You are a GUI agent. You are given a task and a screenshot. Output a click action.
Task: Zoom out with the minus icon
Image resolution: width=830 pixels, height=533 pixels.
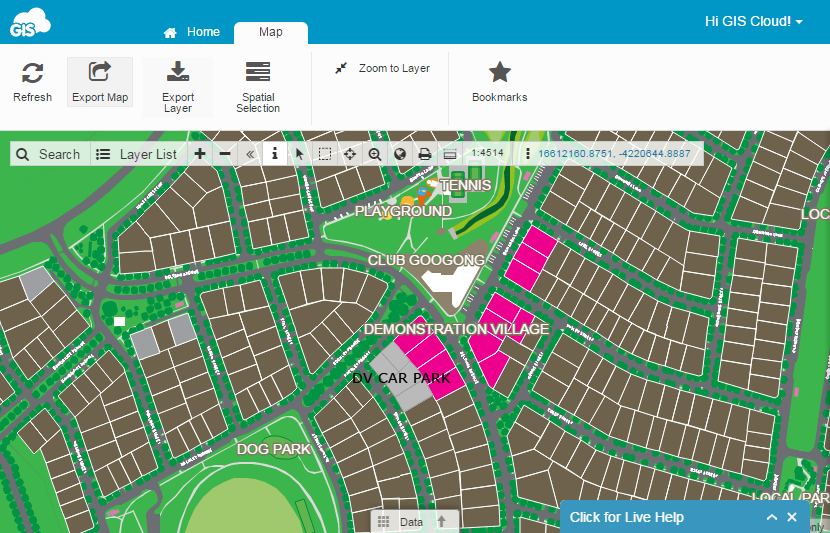point(225,154)
